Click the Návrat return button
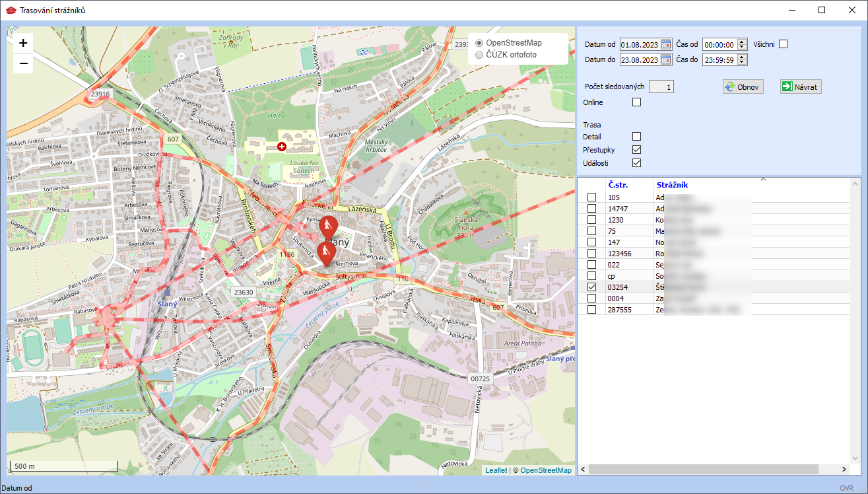 [801, 87]
